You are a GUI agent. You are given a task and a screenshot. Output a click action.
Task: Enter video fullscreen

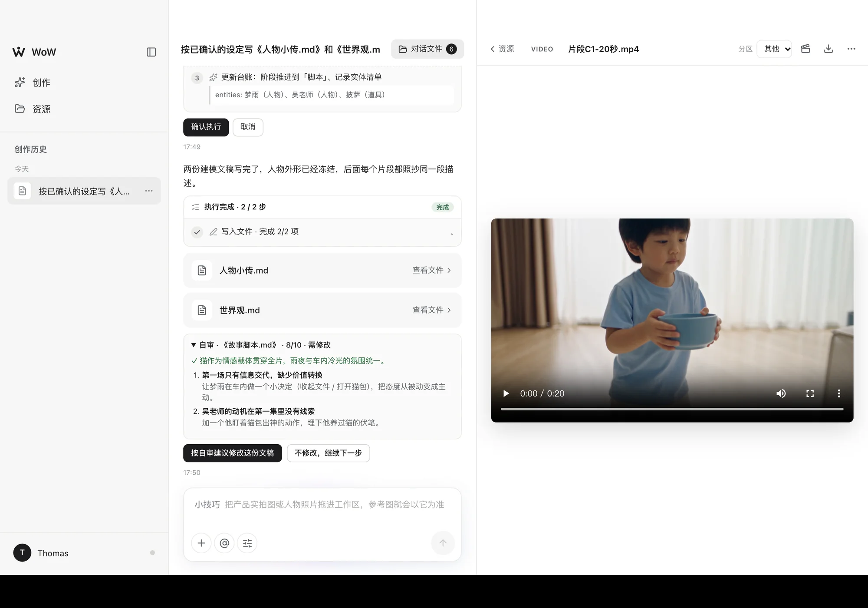(810, 393)
